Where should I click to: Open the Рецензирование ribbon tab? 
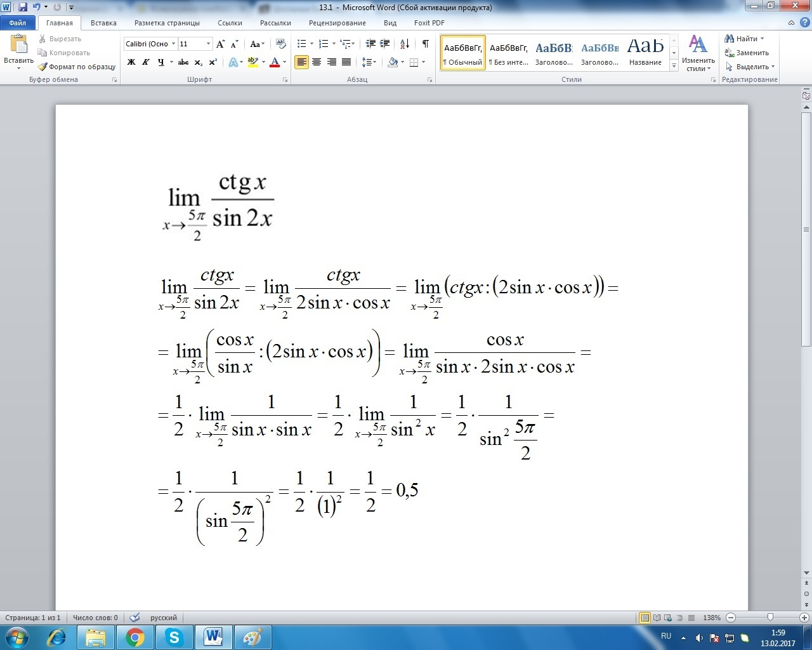coord(337,23)
